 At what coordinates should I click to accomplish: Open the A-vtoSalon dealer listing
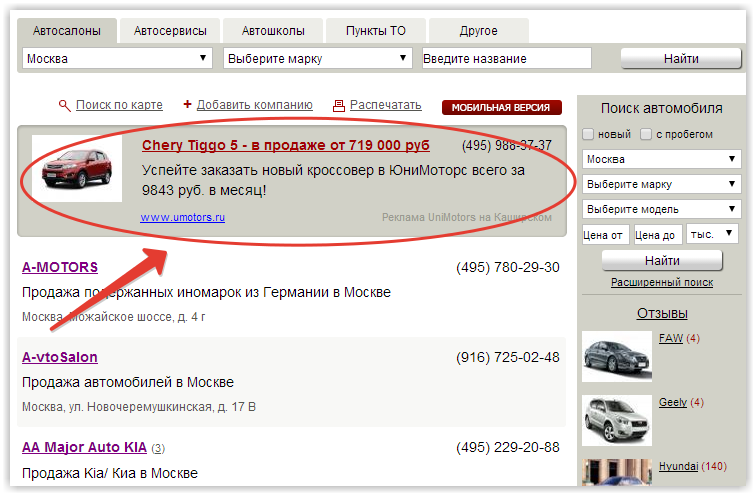point(60,357)
